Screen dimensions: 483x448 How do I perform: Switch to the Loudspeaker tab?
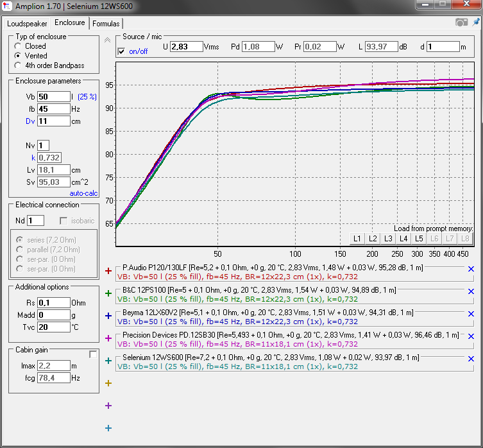pyautogui.click(x=27, y=24)
